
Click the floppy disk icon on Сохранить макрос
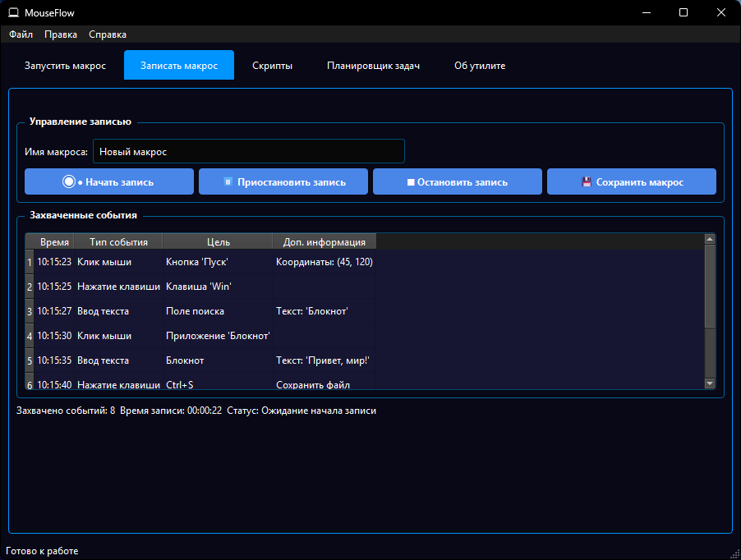pos(587,182)
